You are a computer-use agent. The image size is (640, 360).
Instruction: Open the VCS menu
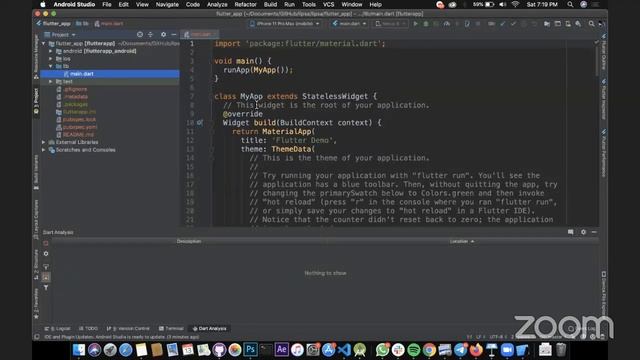(x=329, y=4)
